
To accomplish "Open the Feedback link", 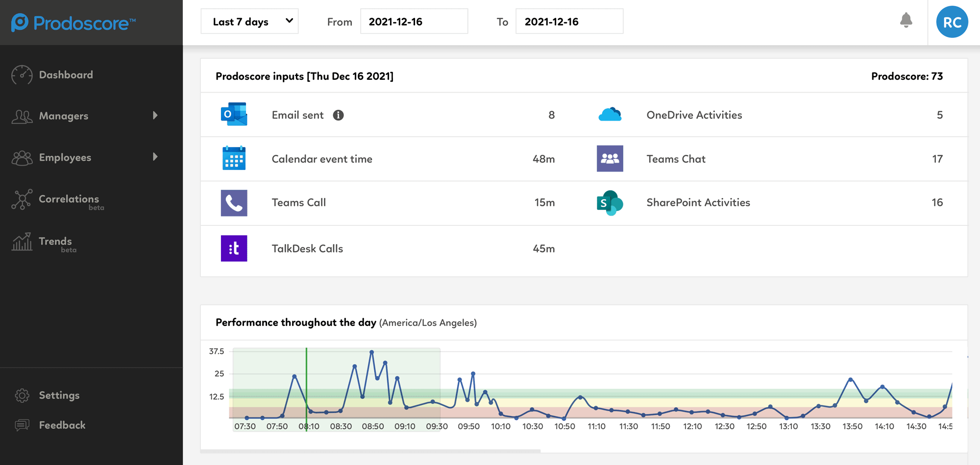I will [62, 425].
